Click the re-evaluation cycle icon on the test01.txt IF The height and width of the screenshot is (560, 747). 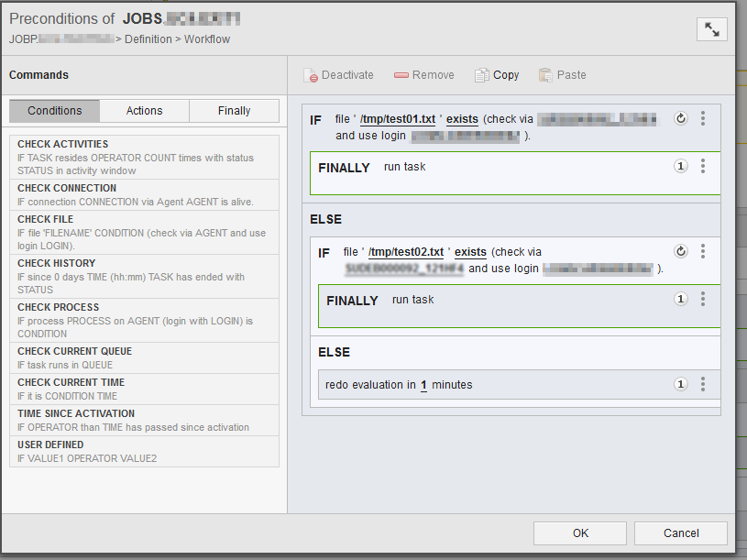coord(680,118)
